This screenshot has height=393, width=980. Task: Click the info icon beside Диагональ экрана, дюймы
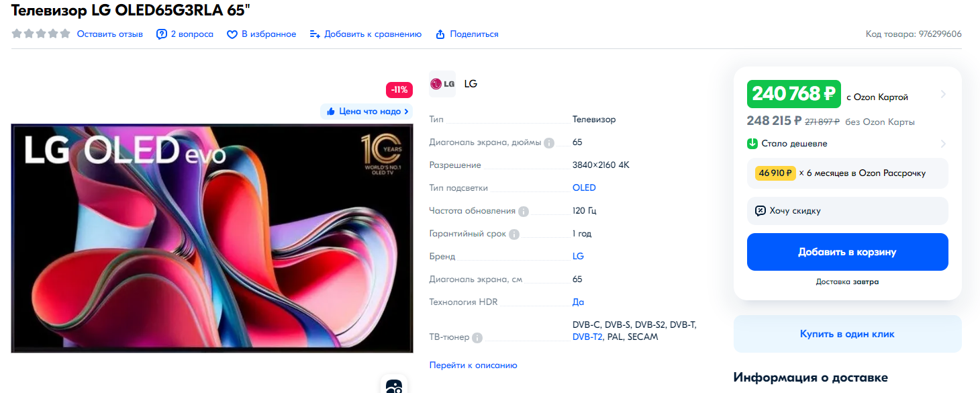[x=549, y=143]
